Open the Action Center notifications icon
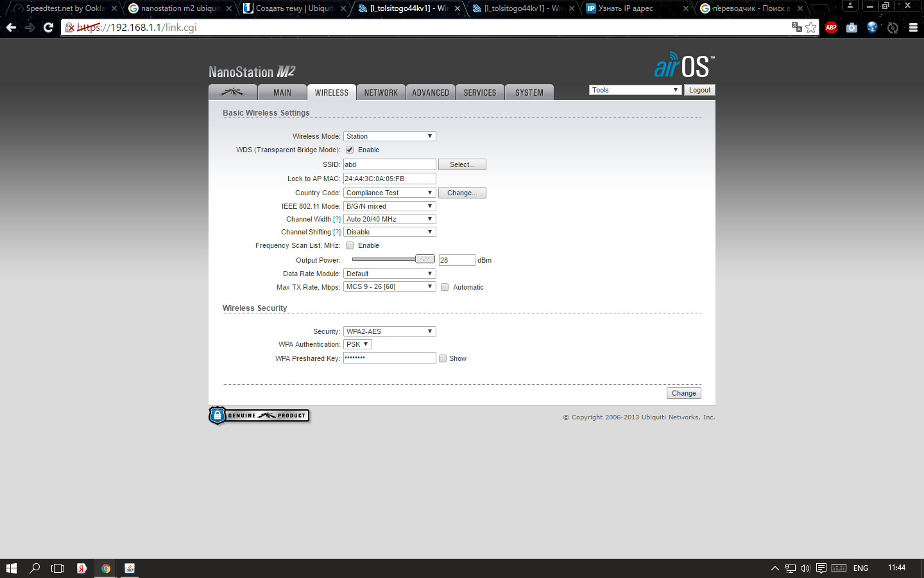The height and width of the screenshot is (578, 924). click(x=821, y=568)
